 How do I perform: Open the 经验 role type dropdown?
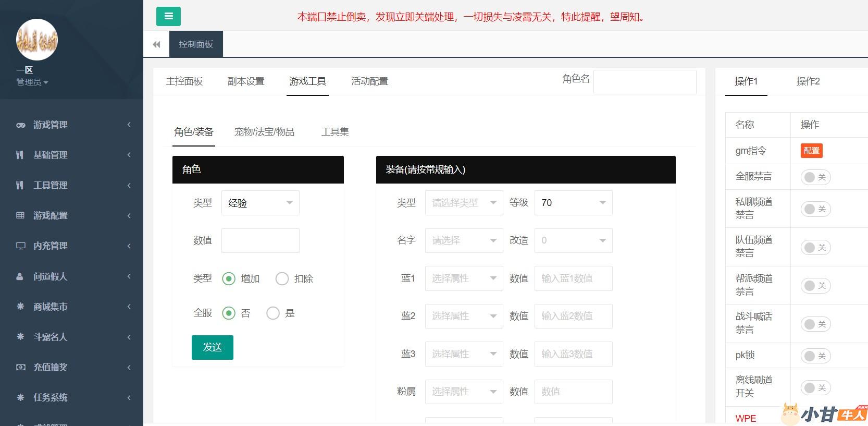(x=260, y=203)
